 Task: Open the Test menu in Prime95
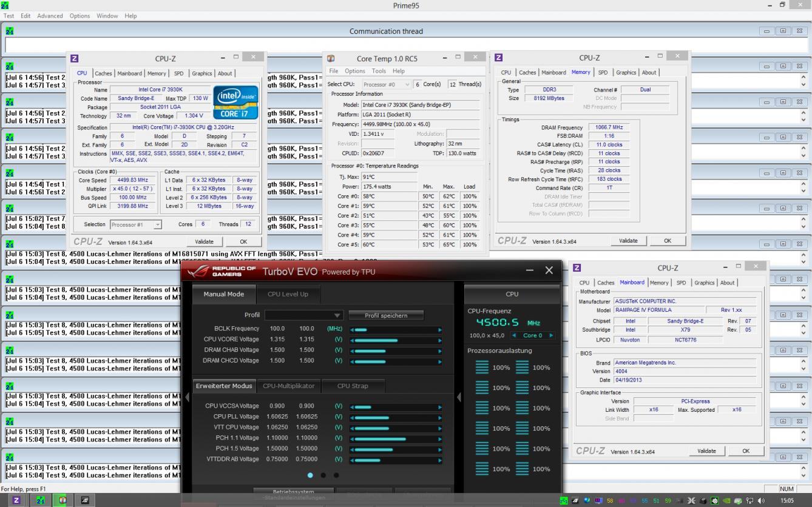[9, 16]
